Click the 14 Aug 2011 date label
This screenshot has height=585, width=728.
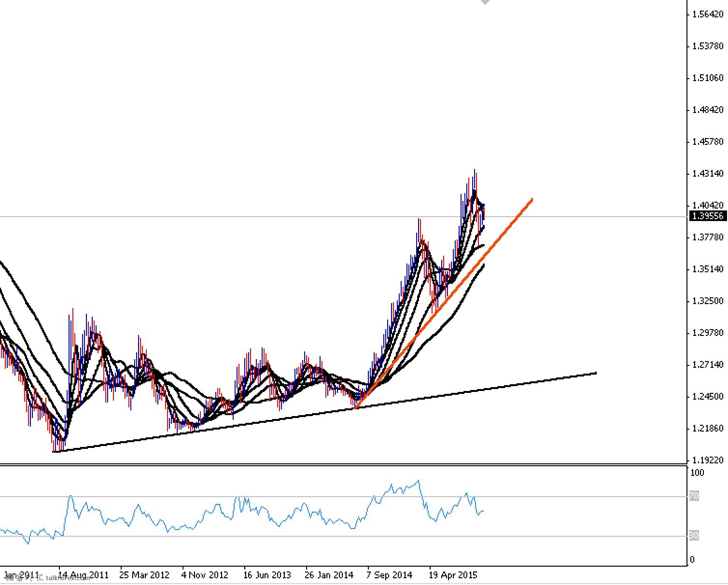(x=83, y=575)
